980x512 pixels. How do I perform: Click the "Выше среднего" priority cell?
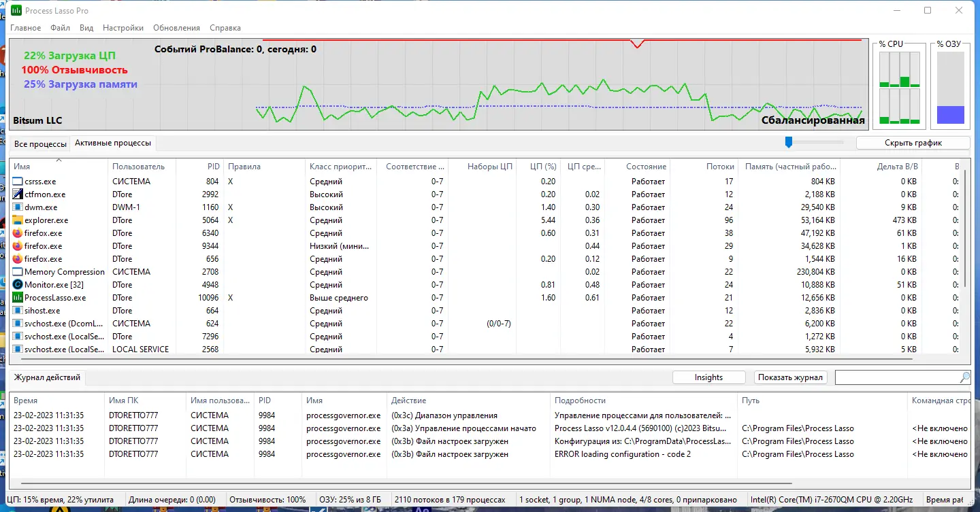point(339,298)
